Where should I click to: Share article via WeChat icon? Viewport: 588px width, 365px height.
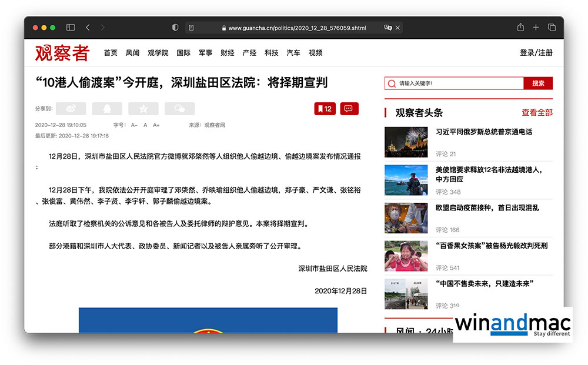(x=179, y=109)
